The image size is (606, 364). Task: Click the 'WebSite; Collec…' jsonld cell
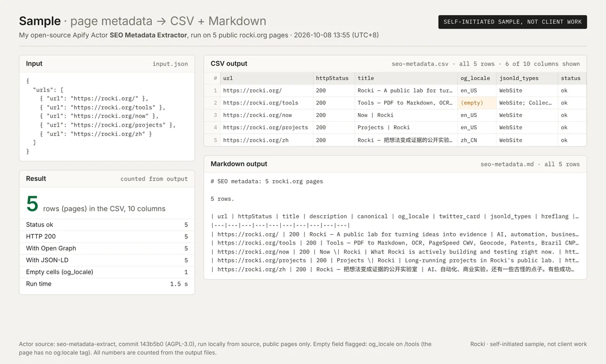[527, 103]
